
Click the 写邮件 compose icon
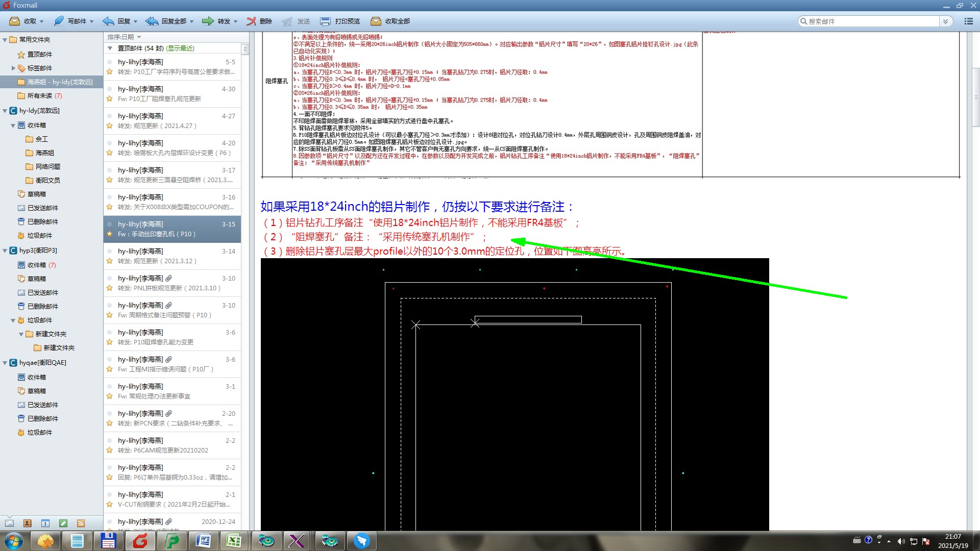click(x=59, y=21)
